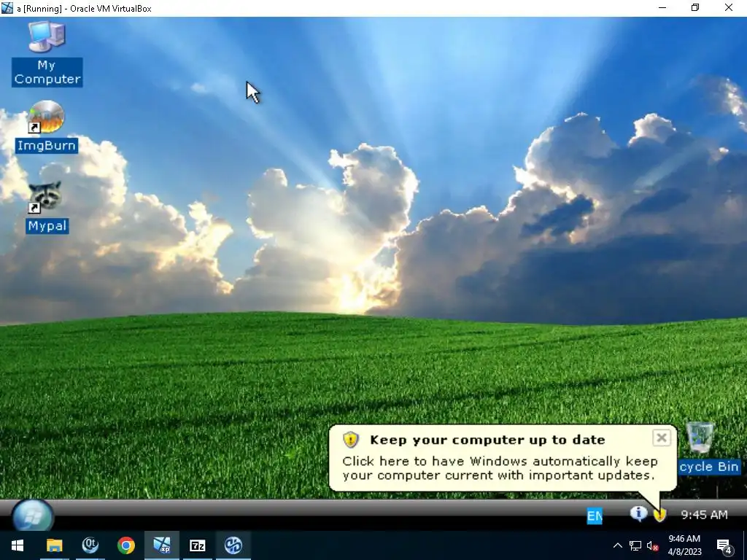Image resolution: width=747 pixels, height=560 pixels.
Task: Click the yellow Windows Update shield tray icon
Action: click(x=659, y=515)
